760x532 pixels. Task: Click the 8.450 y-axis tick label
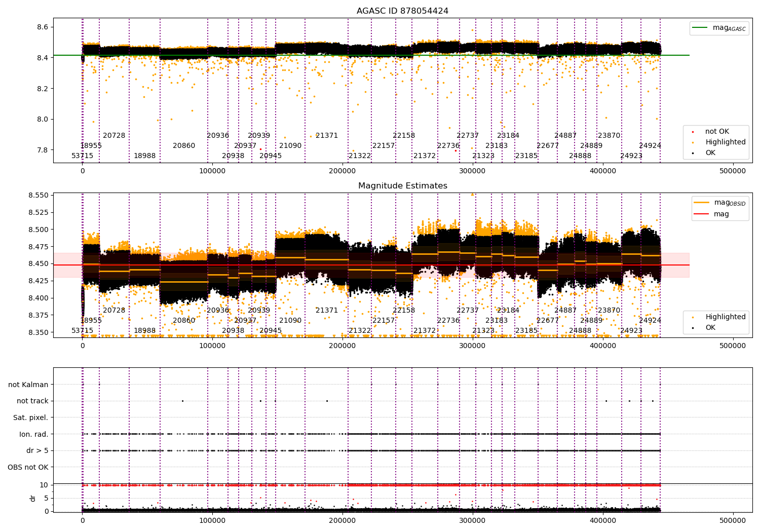point(38,264)
